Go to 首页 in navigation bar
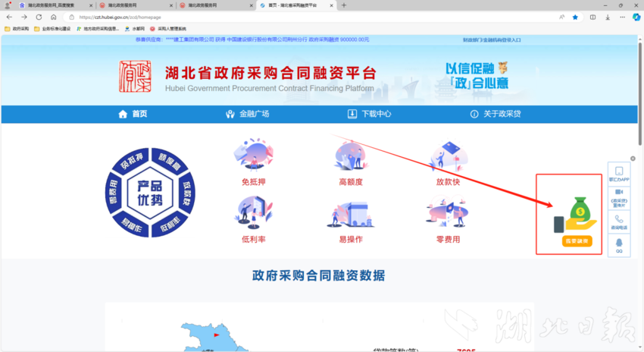This screenshot has height=352, width=644. pos(133,114)
